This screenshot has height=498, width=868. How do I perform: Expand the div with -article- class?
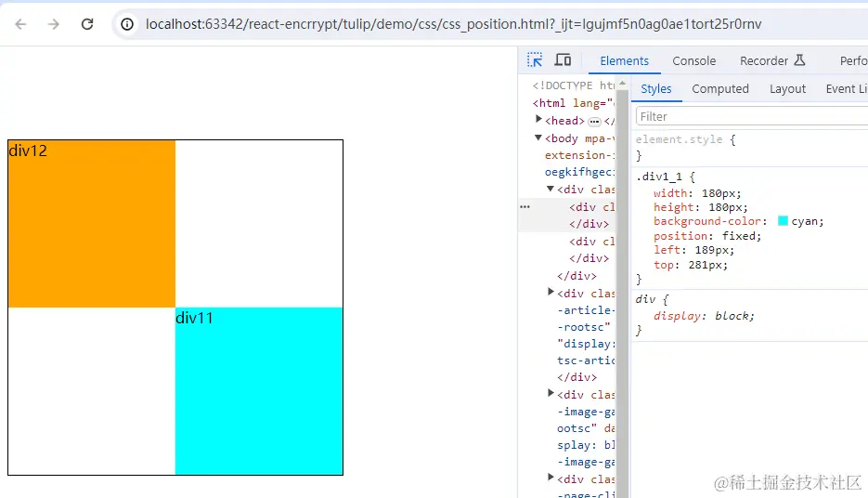[x=551, y=292]
